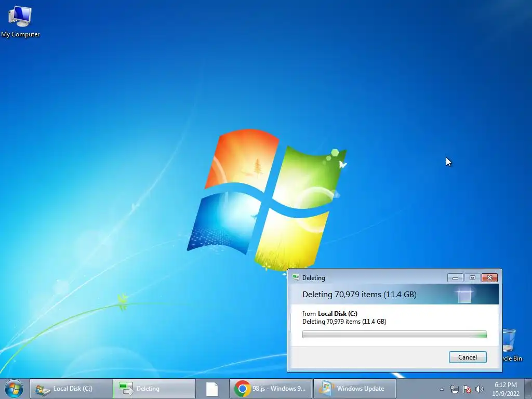This screenshot has height=399, width=532.
Task: Click the 'Deleting 70,979 items (11.4 GB)' header
Action: point(360,294)
